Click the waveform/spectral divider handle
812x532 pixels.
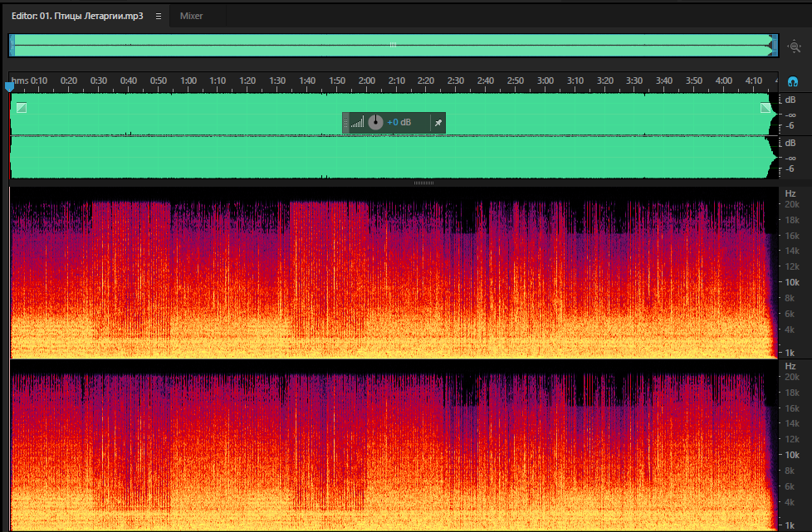coord(423,183)
